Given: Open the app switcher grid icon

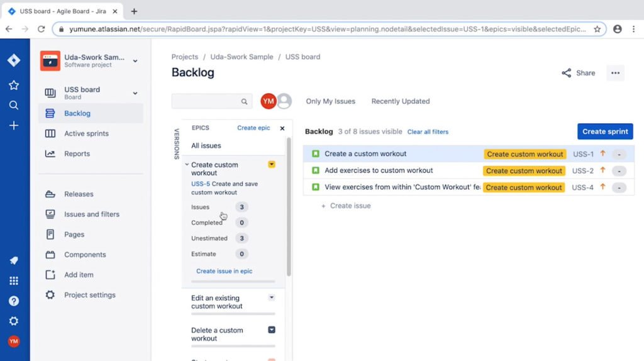Looking at the screenshot, I should (14, 280).
